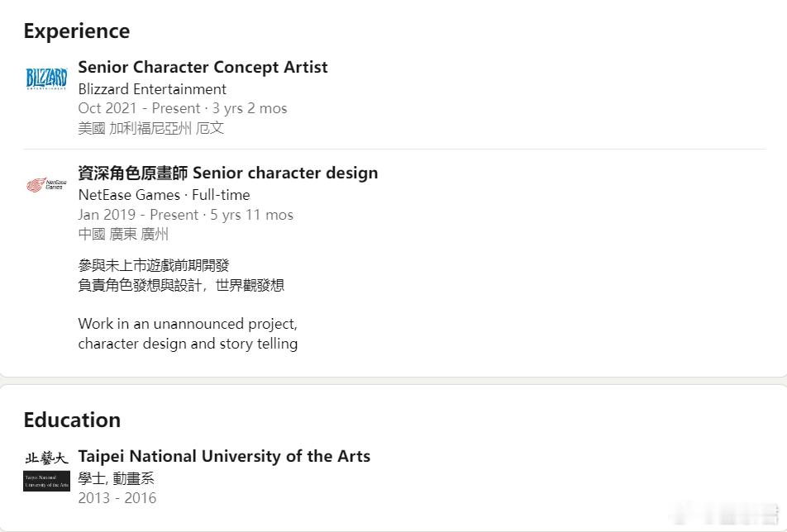Click the NetEase Games logo icon
The height and width of the screenshot is (532, 787).
46,185
